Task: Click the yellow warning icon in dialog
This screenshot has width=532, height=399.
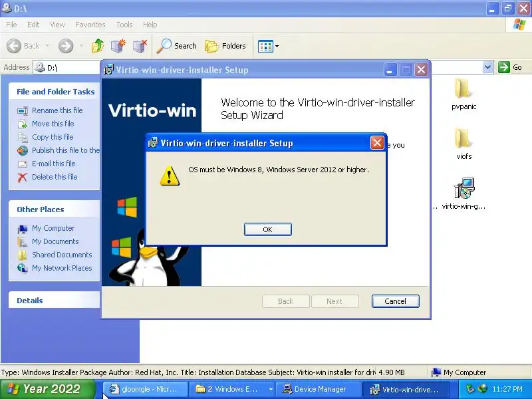Action: coord(170,176)
